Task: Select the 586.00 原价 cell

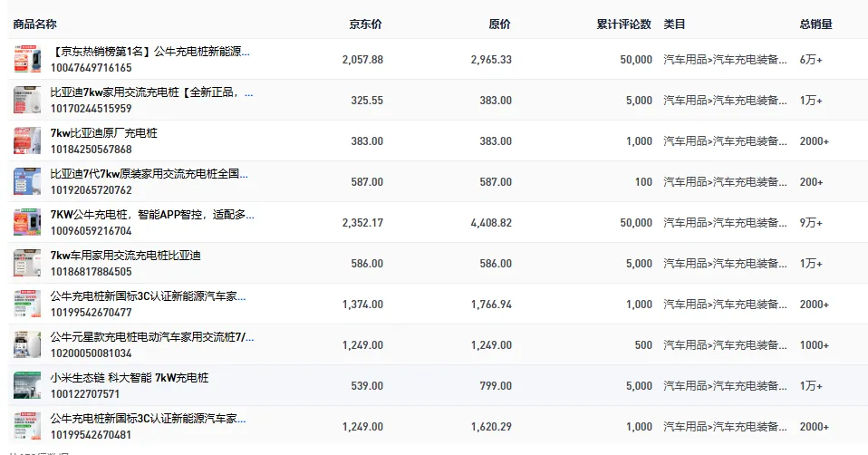Action: [x=496, y=264]
